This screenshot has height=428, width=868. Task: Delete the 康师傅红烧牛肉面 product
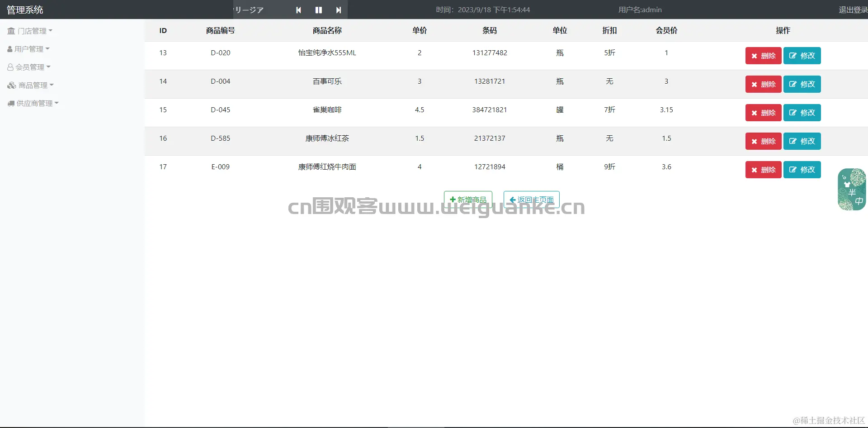pyautogui.click(x=763, y=170)
